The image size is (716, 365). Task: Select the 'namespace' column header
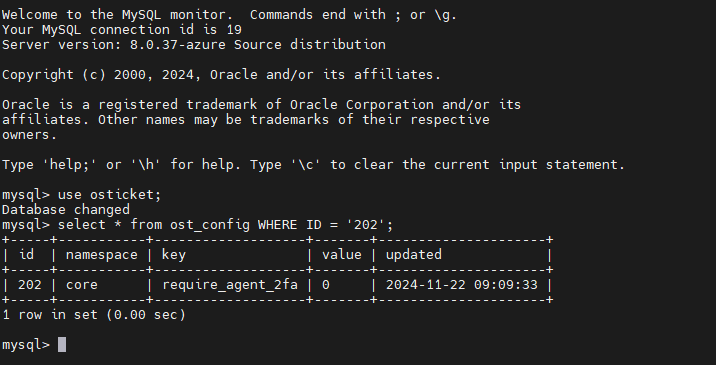[x=101, y=254]
